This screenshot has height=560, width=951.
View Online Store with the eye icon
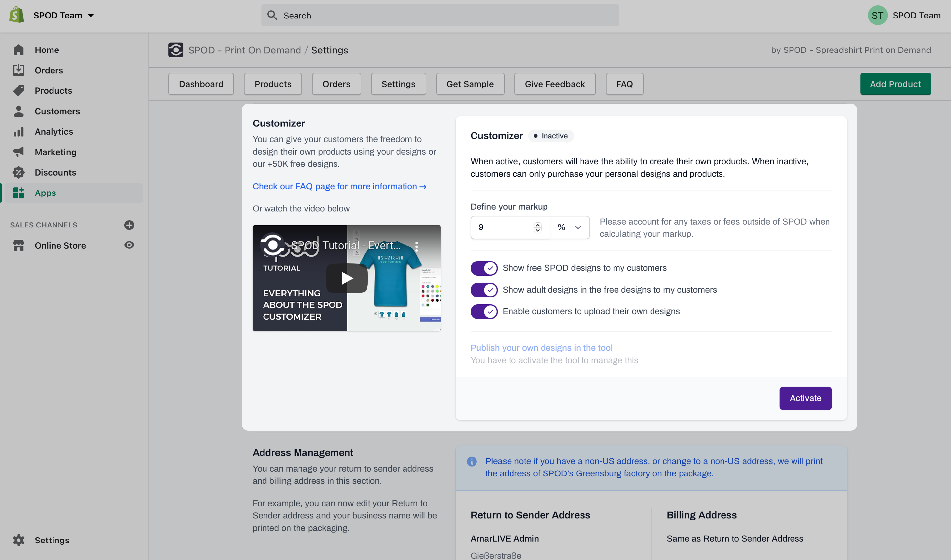(129, 245)
